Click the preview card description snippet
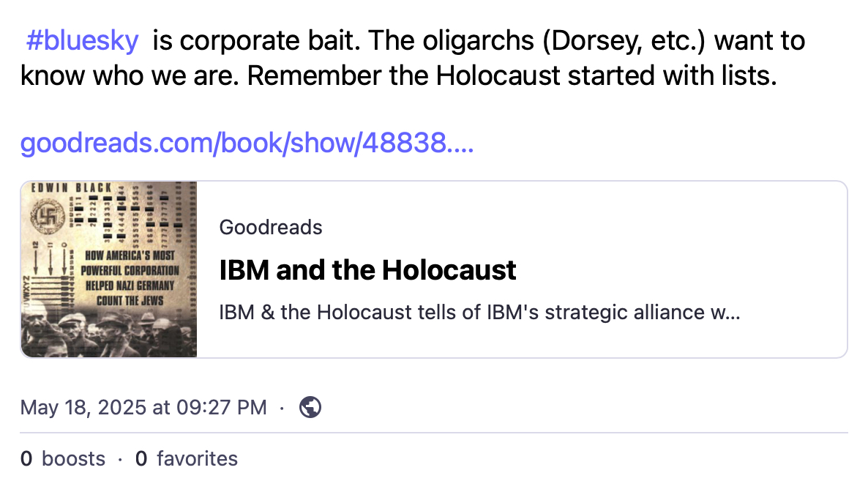This screenshot has height=492, width=868. click(479, 313)
